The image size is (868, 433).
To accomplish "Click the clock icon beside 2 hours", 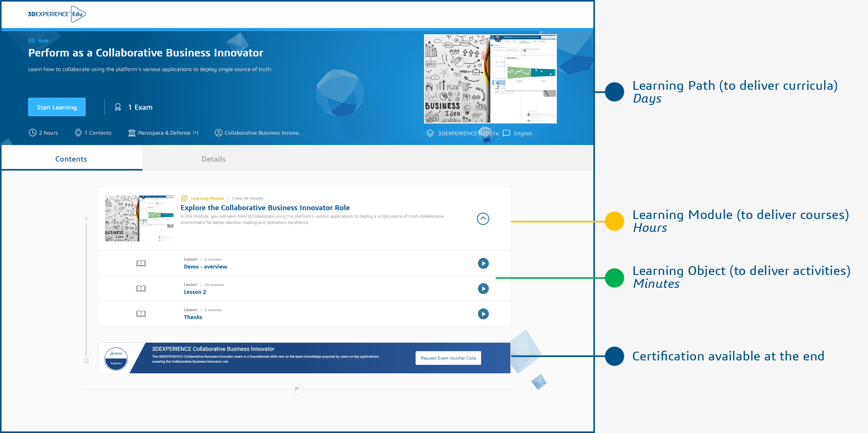I will pyautogui.click(x=32, y=133).
